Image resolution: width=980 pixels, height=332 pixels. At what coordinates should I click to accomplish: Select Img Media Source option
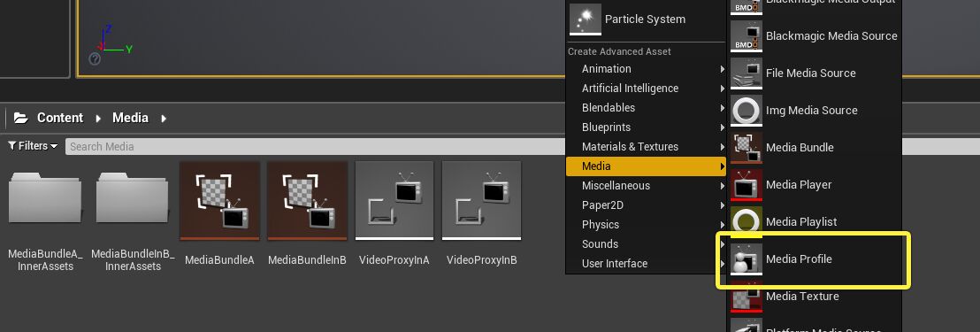point(815,110)
